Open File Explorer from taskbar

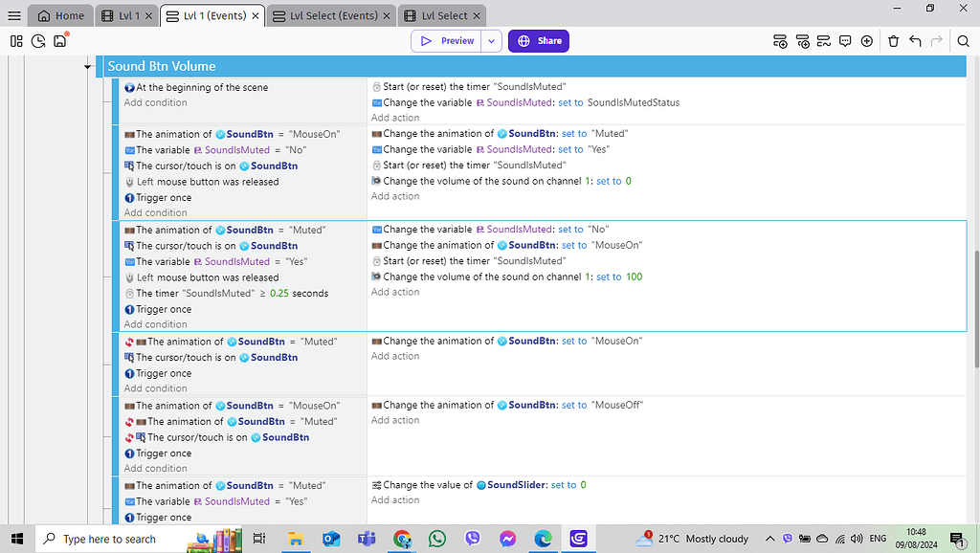pyautogui.click(x=296, y=539)
